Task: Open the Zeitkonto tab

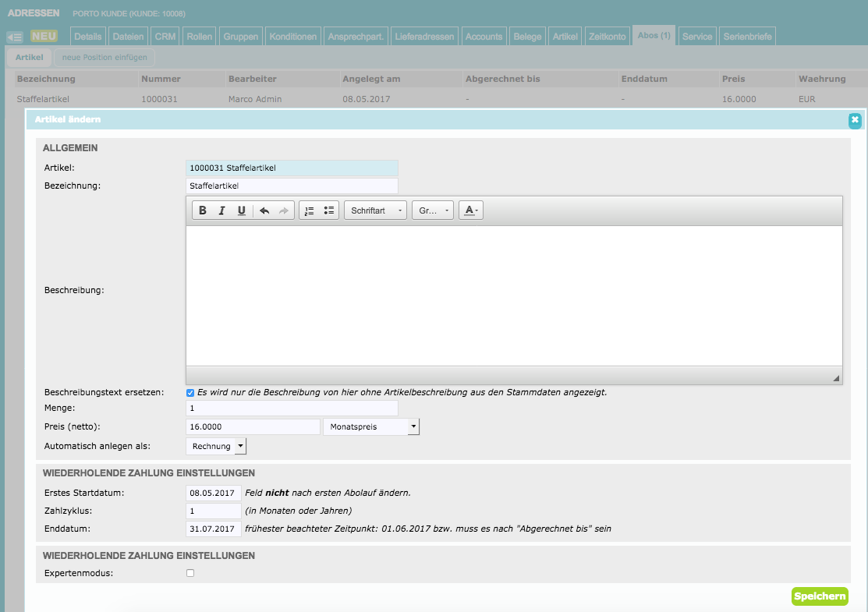Action: tap(608, 37)
